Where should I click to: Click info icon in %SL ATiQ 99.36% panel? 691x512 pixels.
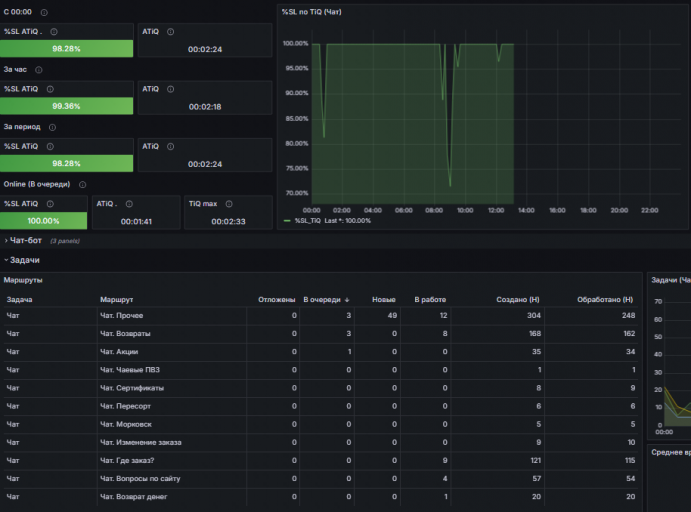click(x=50, y=89)
